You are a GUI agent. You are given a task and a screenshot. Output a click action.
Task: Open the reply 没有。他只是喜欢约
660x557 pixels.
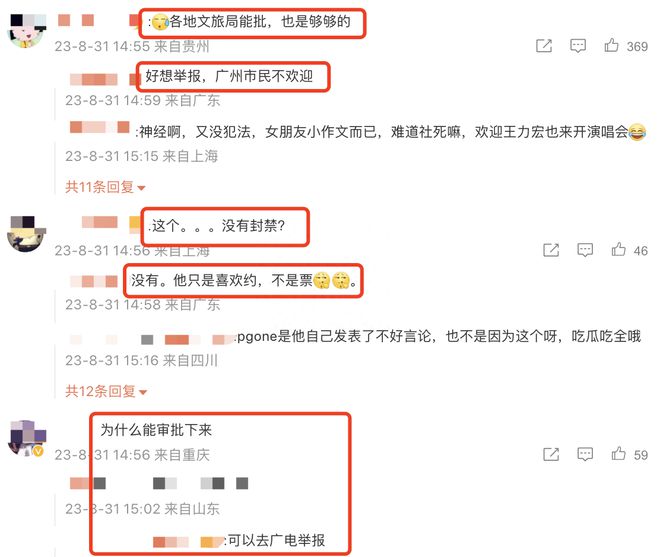tap(243, 280)
